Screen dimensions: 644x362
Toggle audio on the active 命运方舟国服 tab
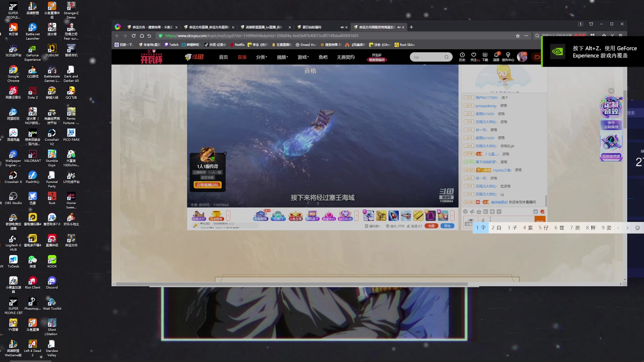pyautogui.click(x=399, y=27)
